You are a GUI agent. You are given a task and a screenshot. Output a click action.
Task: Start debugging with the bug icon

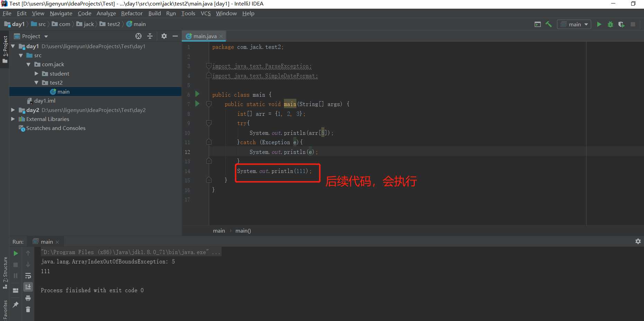click(610, 24)
